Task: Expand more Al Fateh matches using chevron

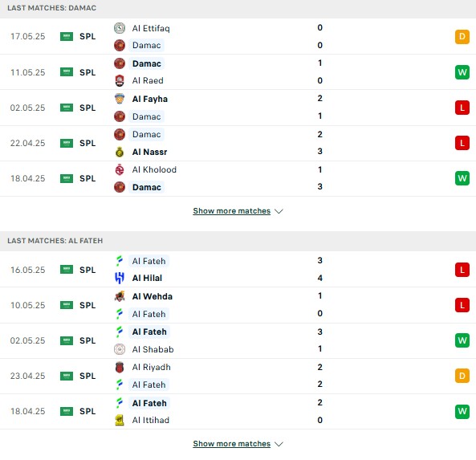Action: (279, 444)
